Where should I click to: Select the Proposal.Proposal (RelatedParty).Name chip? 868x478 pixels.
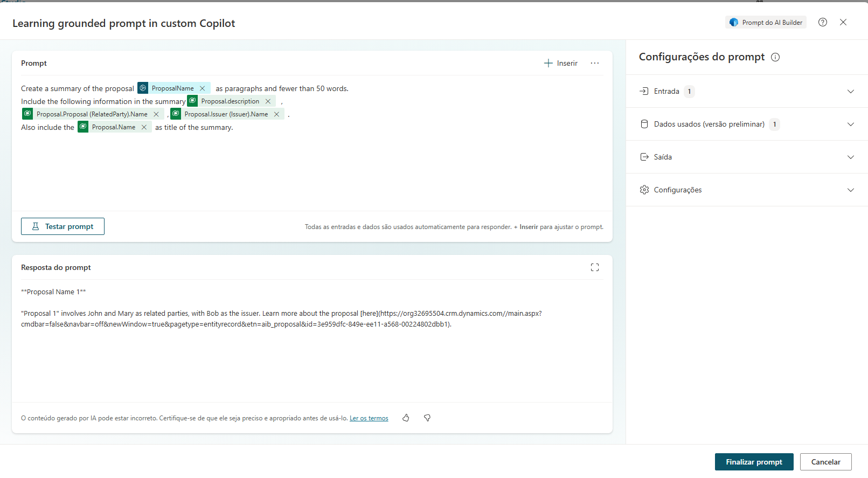[x=92, y=114]
